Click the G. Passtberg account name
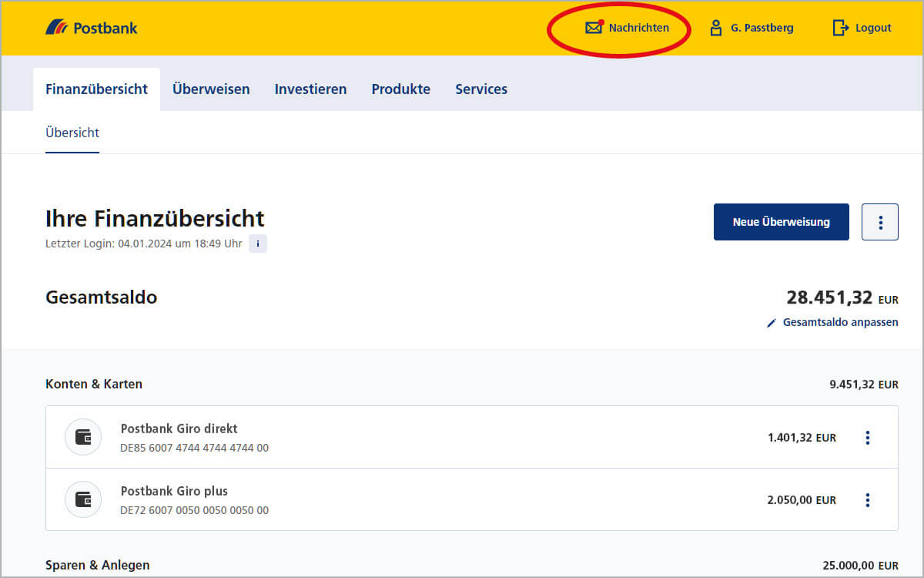The width and height of the screenshot is (924, 578). 762,28
